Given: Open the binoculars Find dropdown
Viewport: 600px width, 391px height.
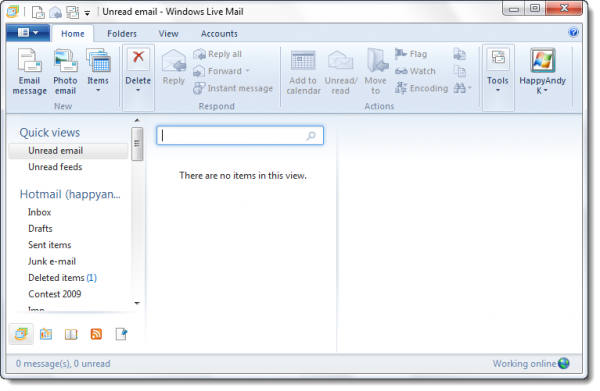Looking at the screenshot, I should coord(463,88).
